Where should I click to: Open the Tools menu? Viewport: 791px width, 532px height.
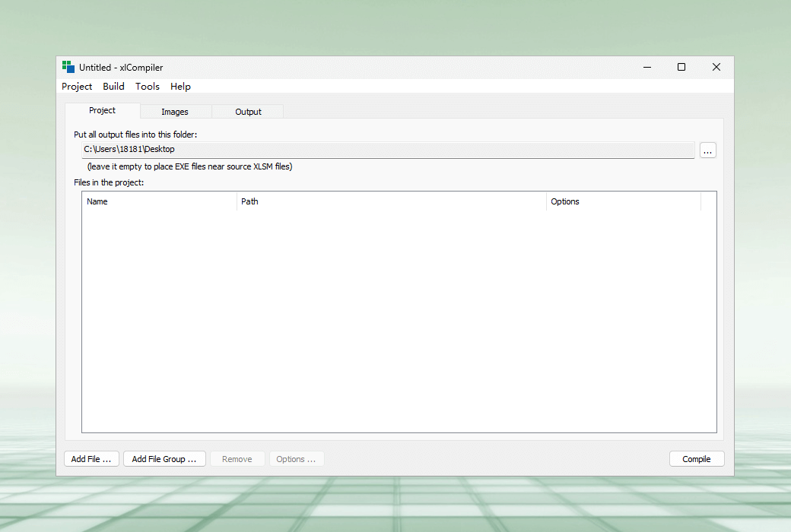click(x=148, y=86)
